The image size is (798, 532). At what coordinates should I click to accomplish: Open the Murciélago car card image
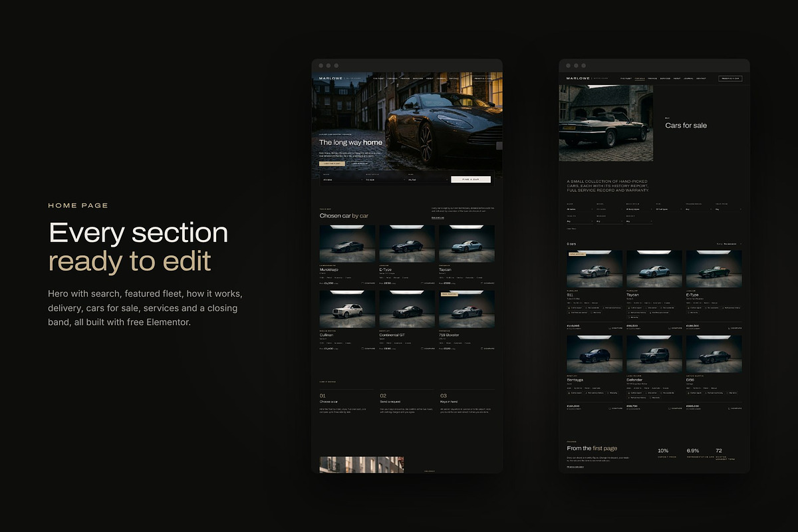pos(347,243)
